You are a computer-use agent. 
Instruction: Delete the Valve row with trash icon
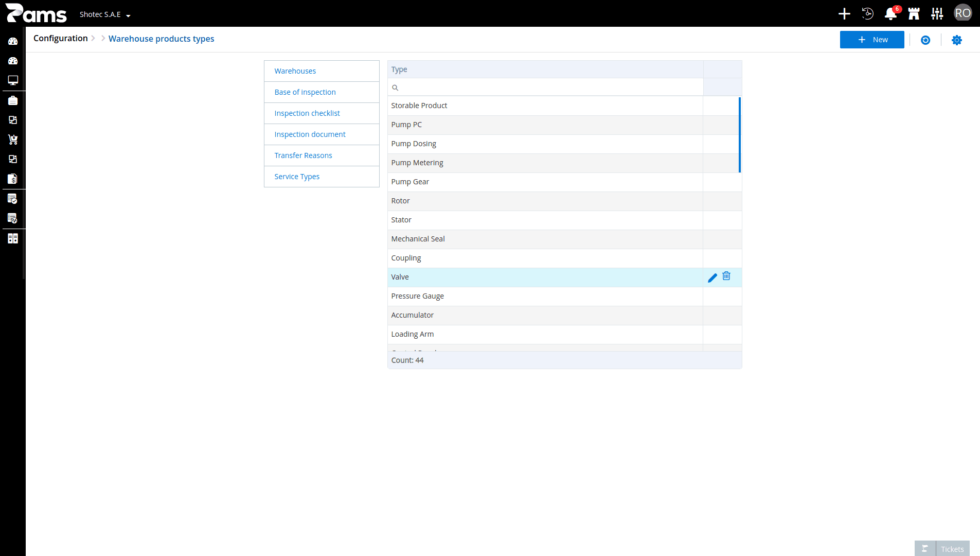tap(726, 276)
